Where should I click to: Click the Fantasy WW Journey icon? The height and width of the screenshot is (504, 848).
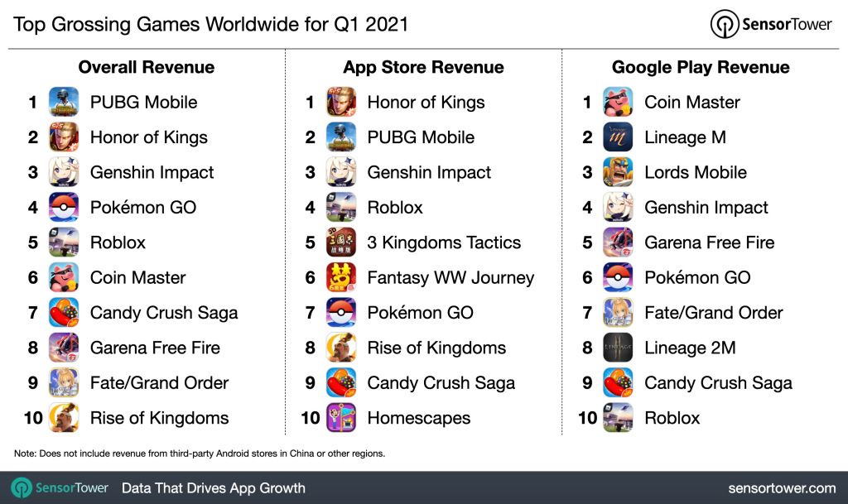coord(341,278)
